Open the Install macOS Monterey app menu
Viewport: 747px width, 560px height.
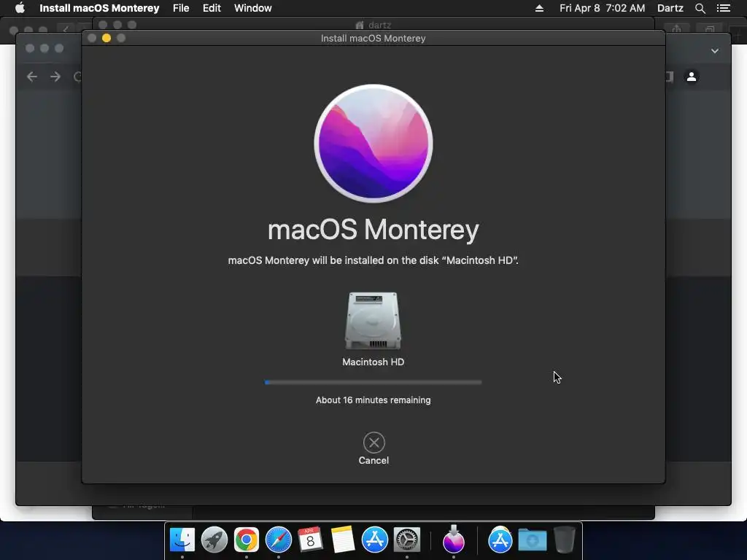[x=99, y=8]
